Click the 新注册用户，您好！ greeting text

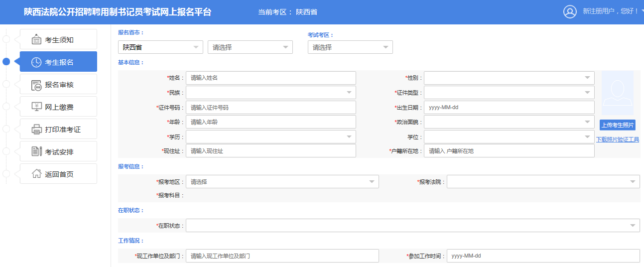coord(611,11)
